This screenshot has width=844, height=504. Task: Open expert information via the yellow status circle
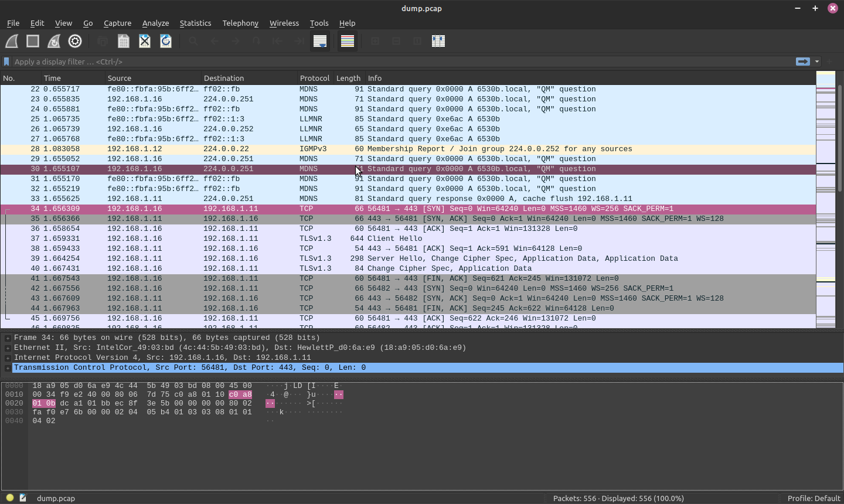10,498
